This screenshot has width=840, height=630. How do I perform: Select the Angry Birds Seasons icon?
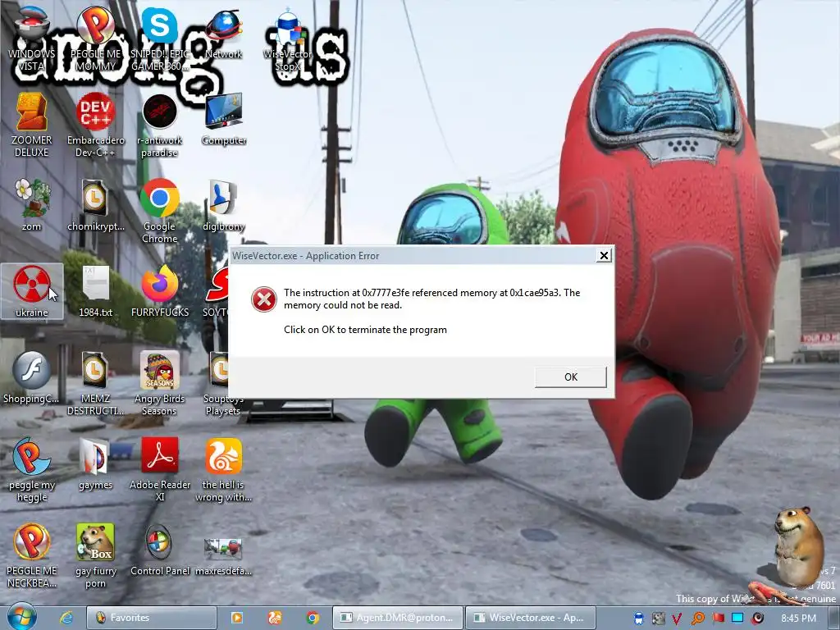[160, 383]
